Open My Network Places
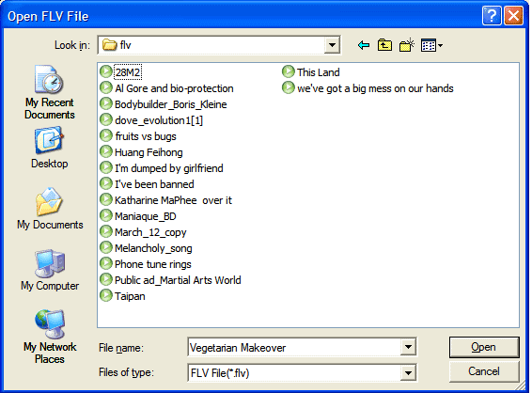The height and width of the screenshot is (393, 532). pyautogui.click(x=50, y=337)
